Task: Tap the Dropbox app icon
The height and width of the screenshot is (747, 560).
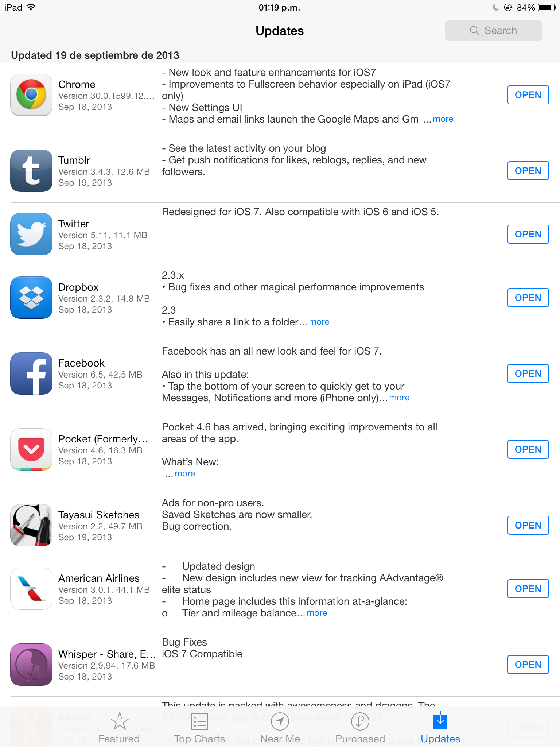Action: (31, 298)
